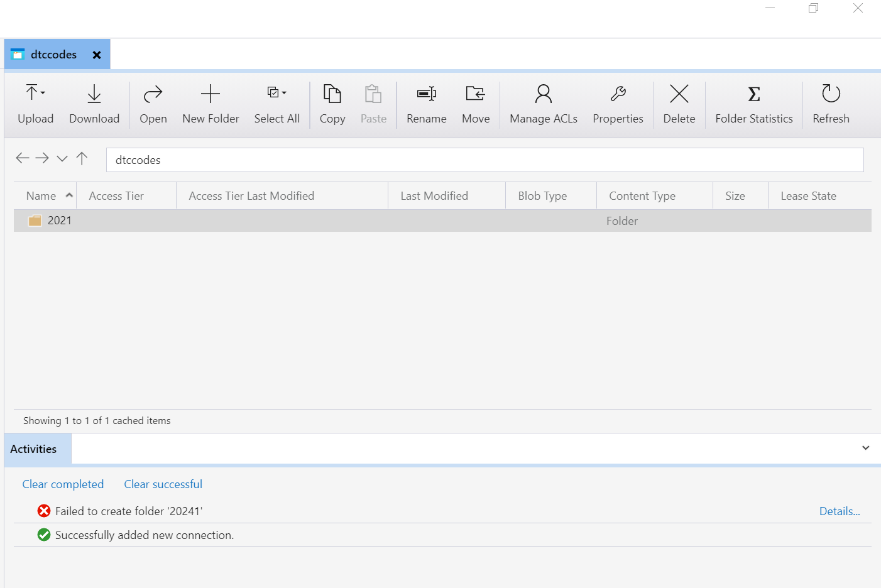Click Clear completed

pos(63,484)
